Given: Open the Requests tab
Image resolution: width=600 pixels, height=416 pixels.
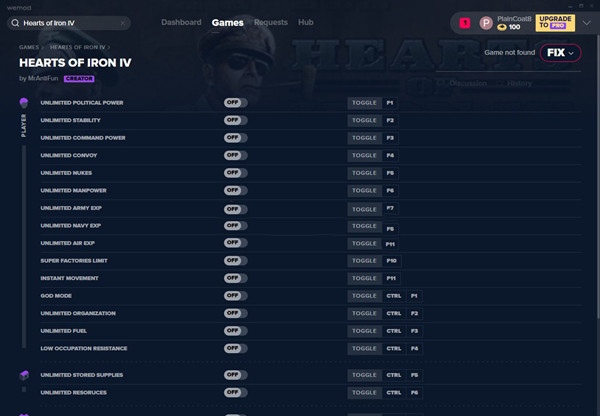Looking at the screenshot, I should [271, 22].
